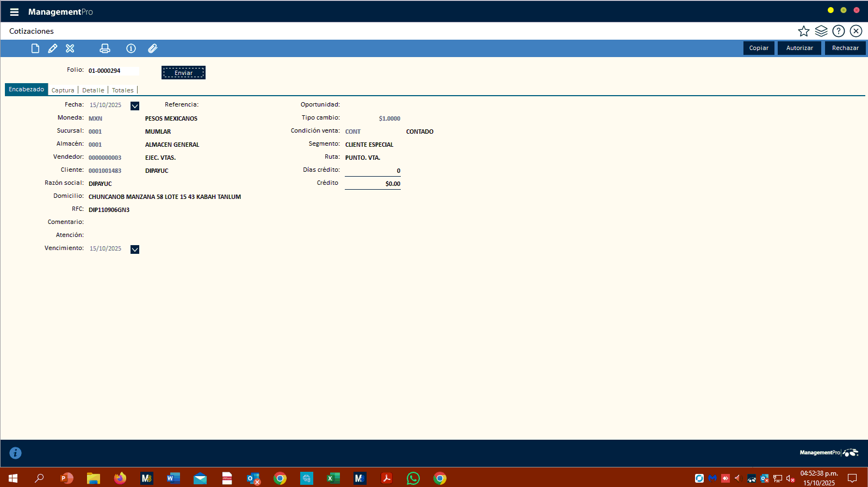Open WhatsApp from the taskbar
Image resolution: width=868 pixels, height=487 pixels.
(x=413, y=478)
